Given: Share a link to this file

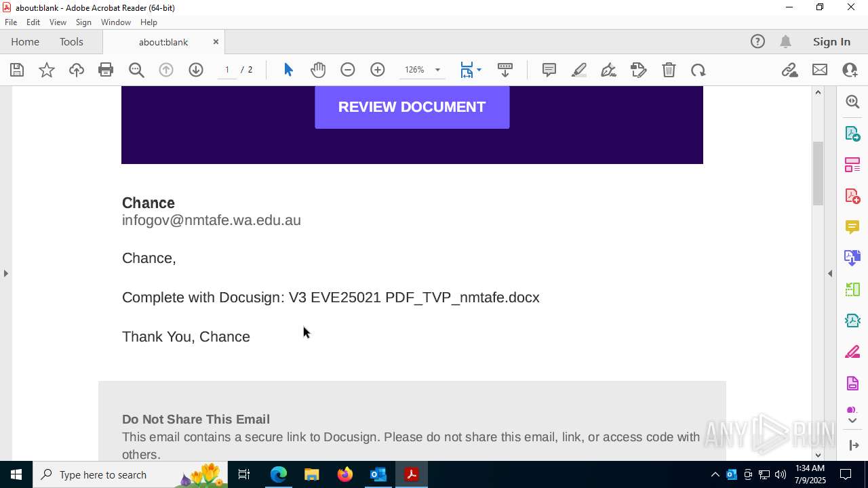Looking at the screenshot, I should pos(790,70).
